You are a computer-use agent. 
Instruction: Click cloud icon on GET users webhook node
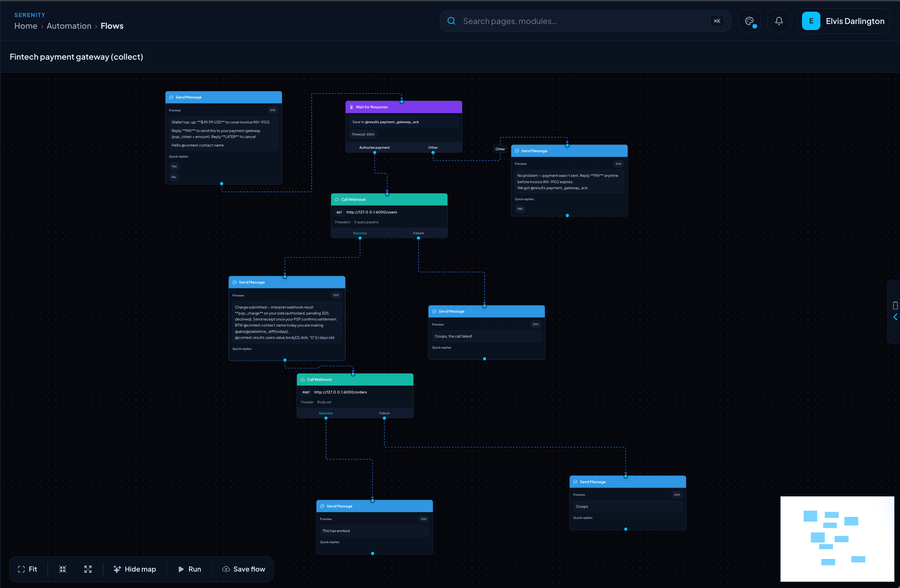point(337,200)
